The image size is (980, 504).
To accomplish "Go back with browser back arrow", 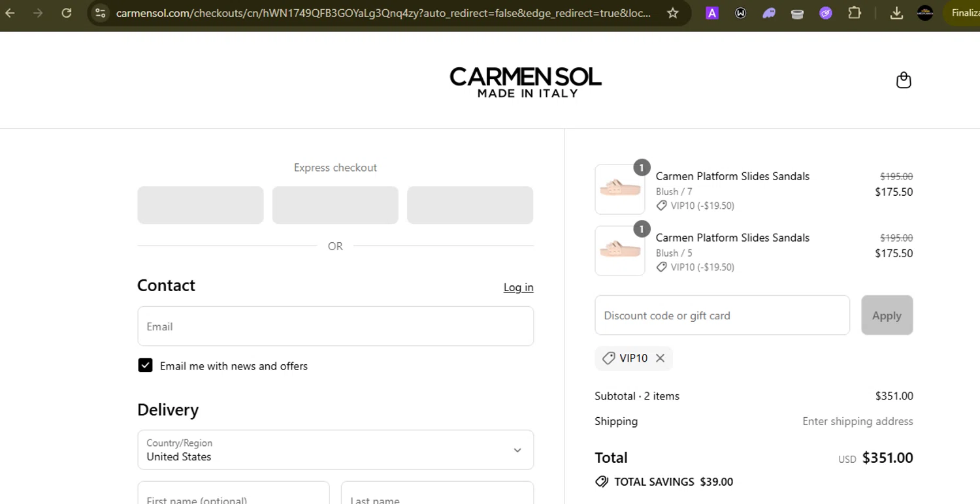I will click(x=10, y=13).
